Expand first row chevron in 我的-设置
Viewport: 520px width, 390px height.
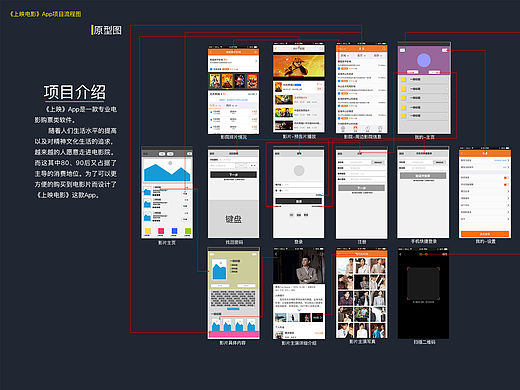pyautogui.click(x=508, y=160)
